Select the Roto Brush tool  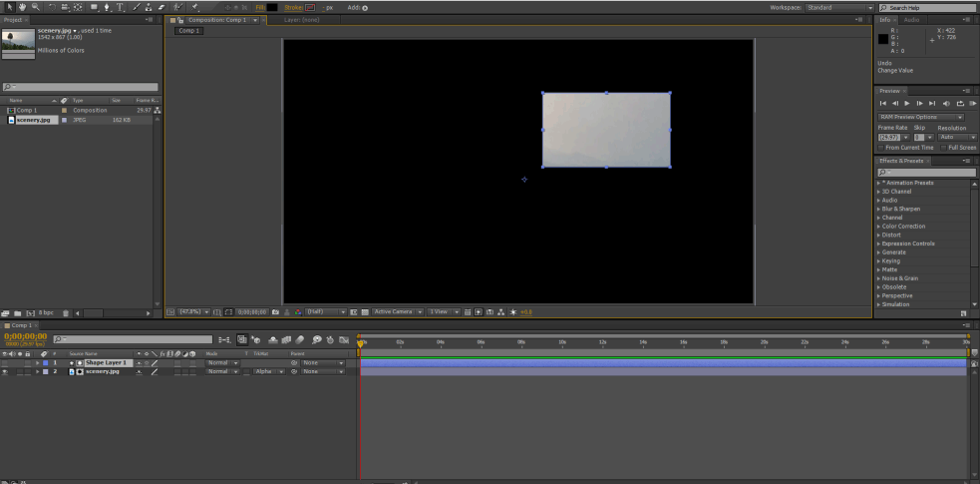(x=178, y=8)
